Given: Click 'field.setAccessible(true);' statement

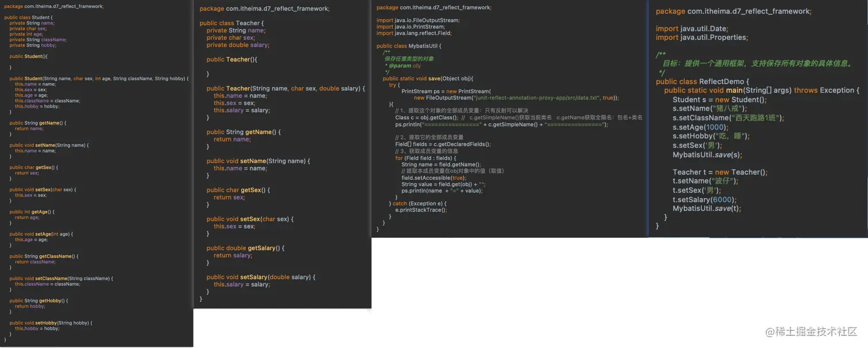Looking at the screenshot, I should tap(433, 178).
